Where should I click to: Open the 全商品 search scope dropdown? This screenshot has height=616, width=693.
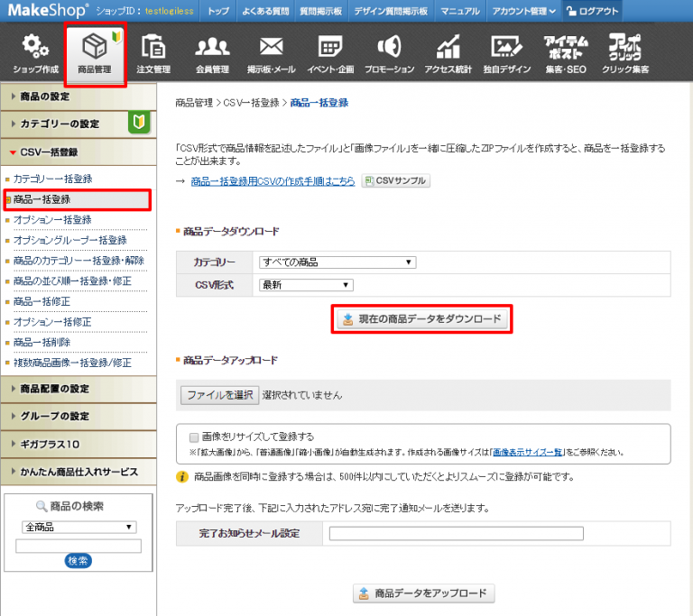79,527
